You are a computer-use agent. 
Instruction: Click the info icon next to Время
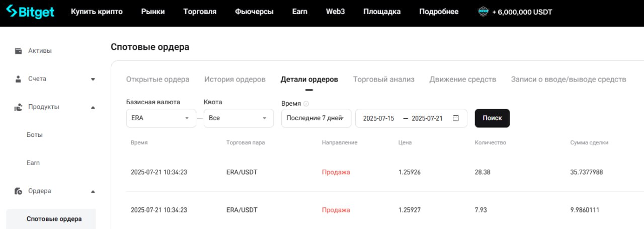coord(306,104)
